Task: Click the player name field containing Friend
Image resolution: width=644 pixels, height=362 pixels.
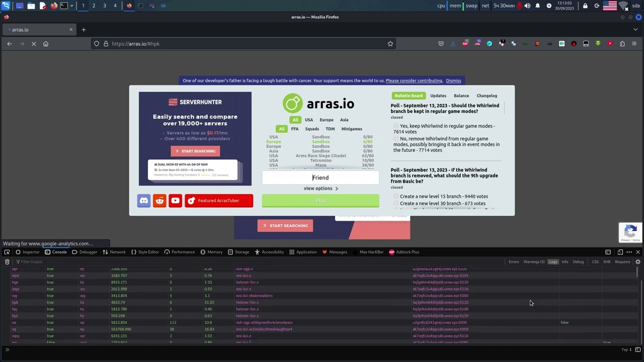Action: click(320, 177)
